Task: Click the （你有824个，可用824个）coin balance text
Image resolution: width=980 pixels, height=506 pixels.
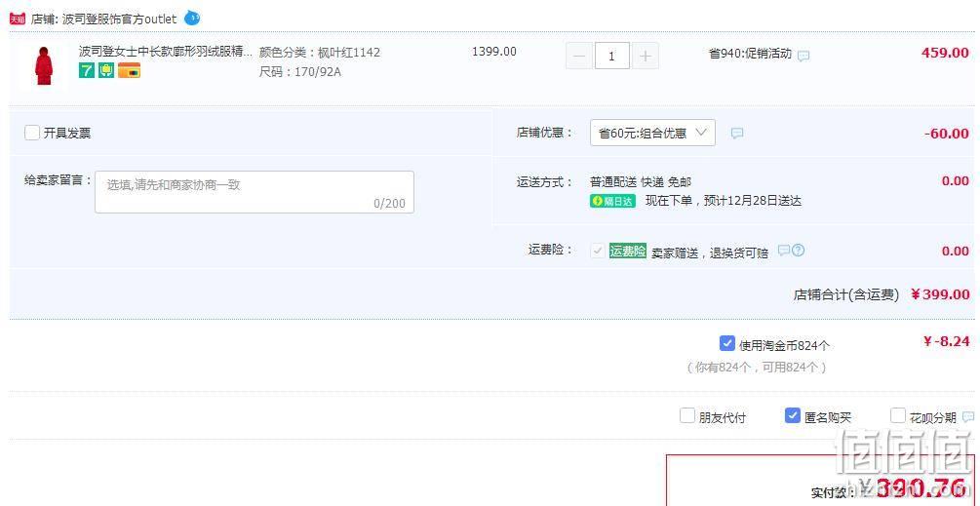Action: point(757,368)
